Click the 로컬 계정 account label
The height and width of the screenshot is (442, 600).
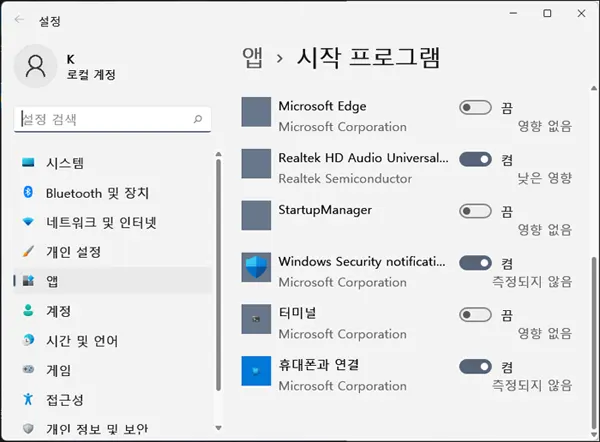tap(91, 74)
